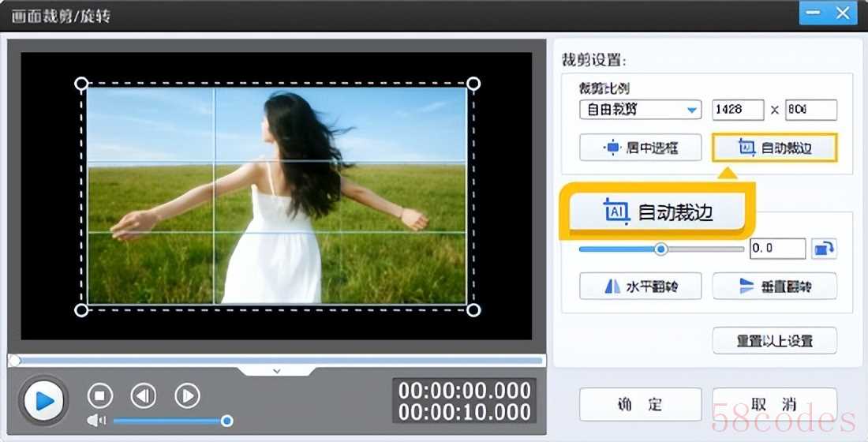Click the video seek bar under the preview
The height and width of the screenshot is (442, 868).
(276, 360)
